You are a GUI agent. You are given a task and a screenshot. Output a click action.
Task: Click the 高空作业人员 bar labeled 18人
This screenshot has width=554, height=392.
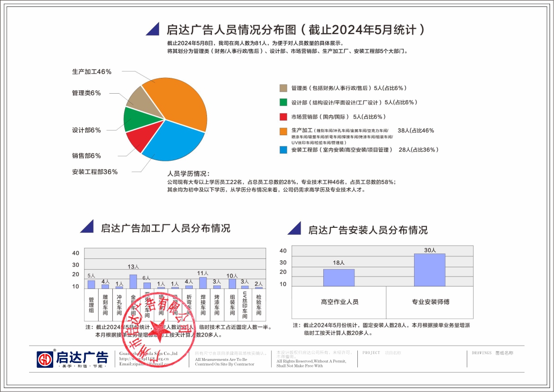(x=339, y=278)
